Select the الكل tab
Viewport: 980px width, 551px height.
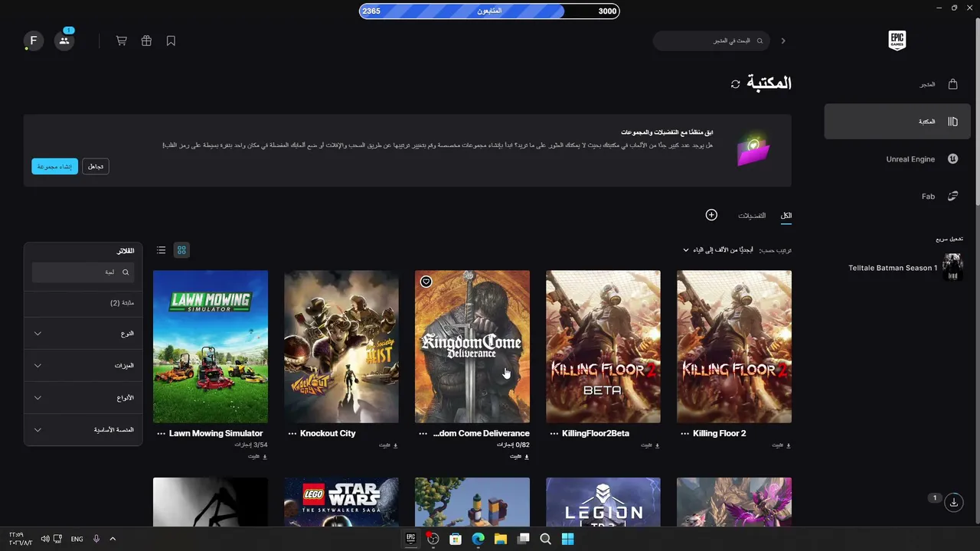pos(786,216)
